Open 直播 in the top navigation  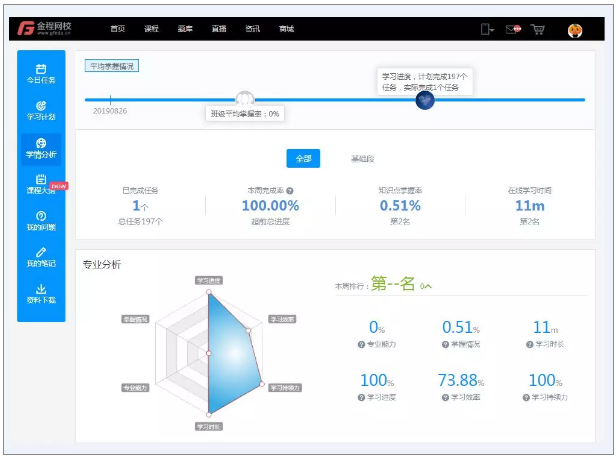(x=218, y=30)
